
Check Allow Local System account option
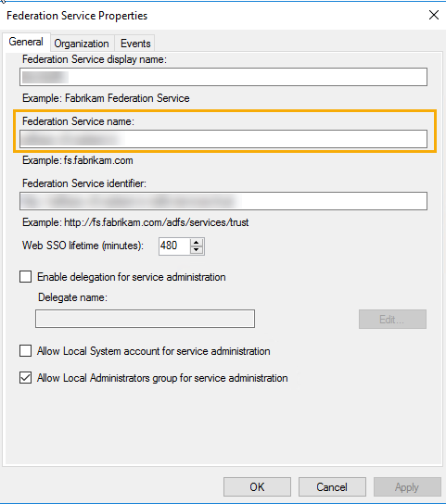coord(25,351)
